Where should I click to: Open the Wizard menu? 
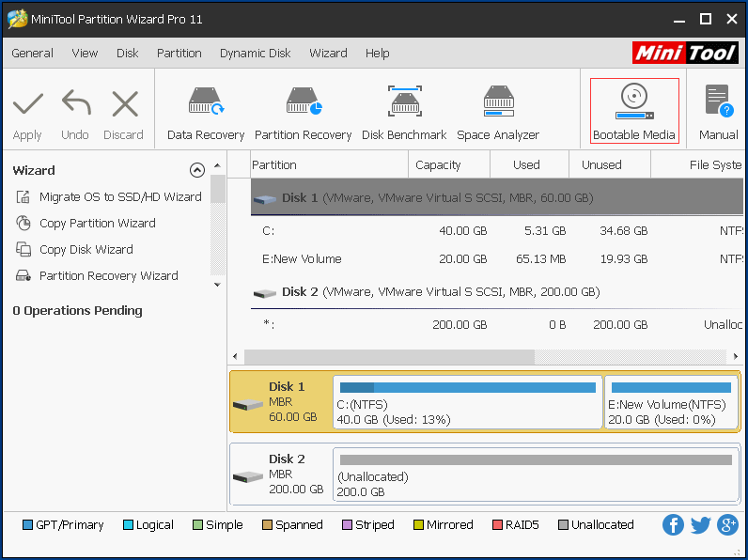328,53
